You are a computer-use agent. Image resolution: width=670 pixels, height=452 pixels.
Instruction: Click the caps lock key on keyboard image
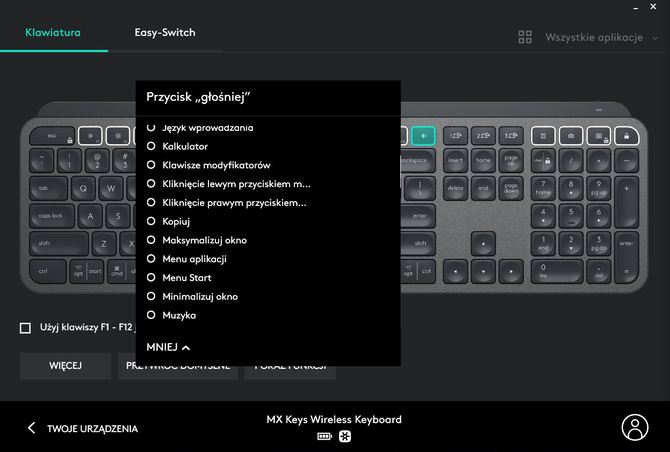[x=51, y=216]
